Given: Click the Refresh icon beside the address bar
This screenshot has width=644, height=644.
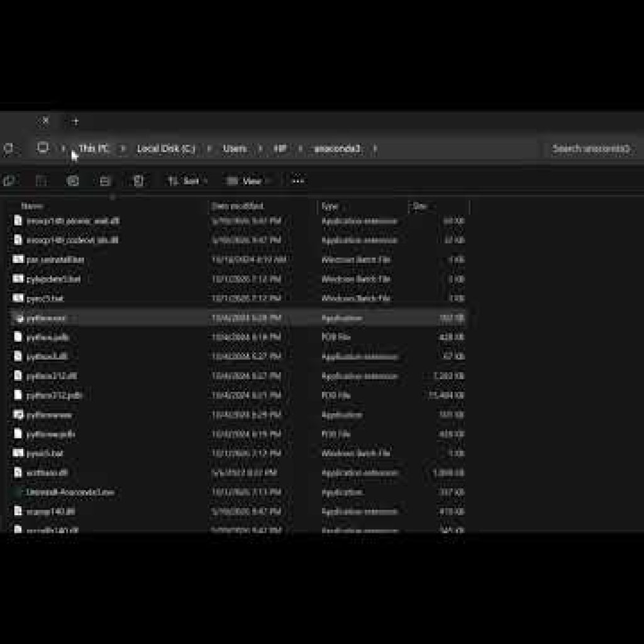Looking at the screenshot, I should click(x=8, y=148).
